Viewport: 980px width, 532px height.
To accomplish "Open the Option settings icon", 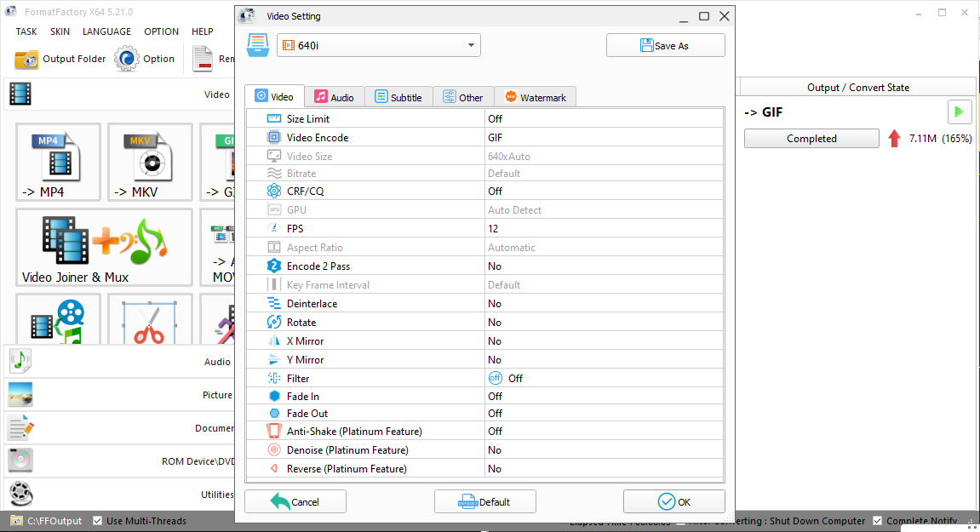I will click(x=127, y=59).
